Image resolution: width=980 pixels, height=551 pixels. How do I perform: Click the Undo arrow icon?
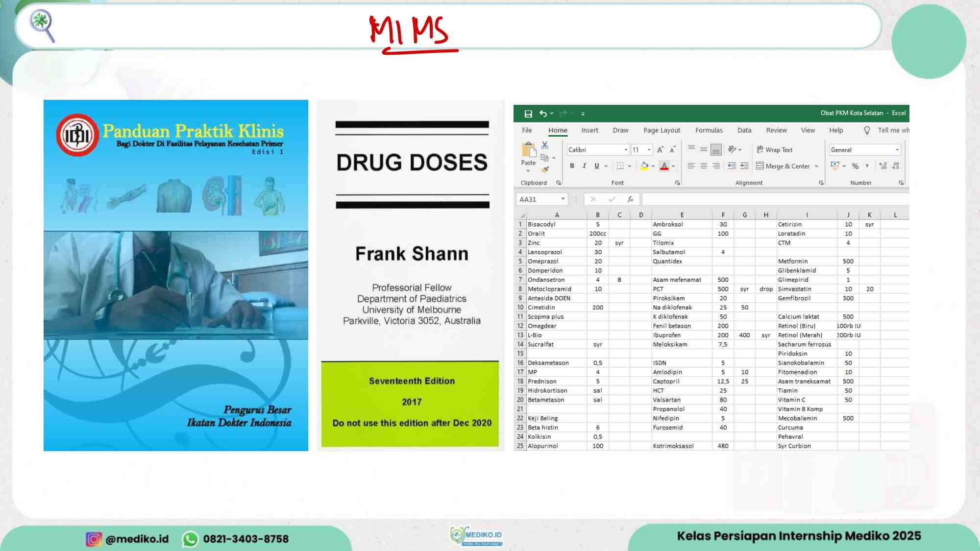pyautogui.click(x=543, y=114)
